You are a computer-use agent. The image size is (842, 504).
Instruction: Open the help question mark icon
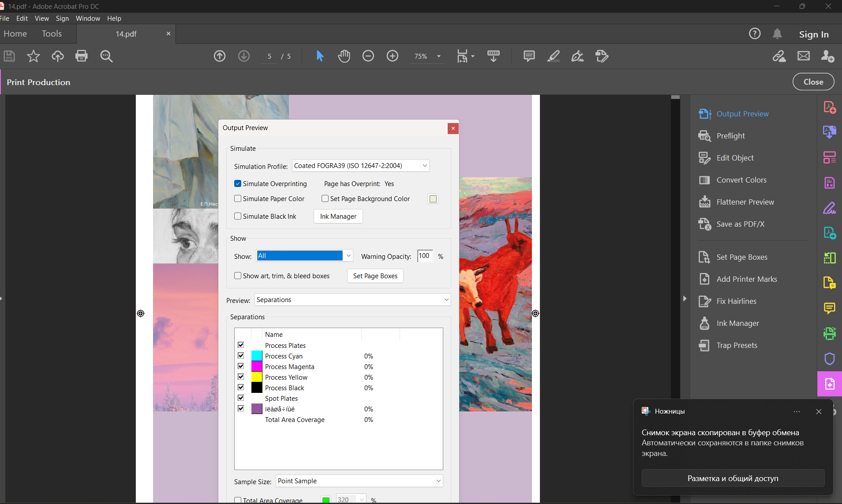point(755,34)
